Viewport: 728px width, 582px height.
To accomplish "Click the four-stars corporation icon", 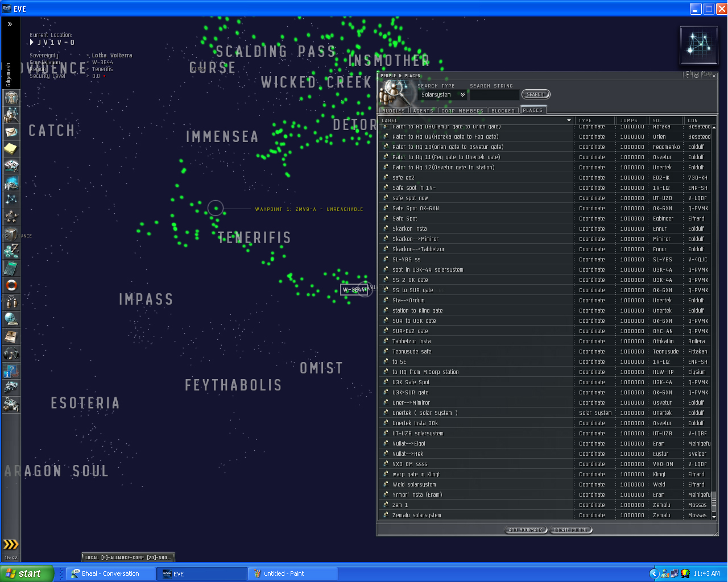I will point(11,217).
